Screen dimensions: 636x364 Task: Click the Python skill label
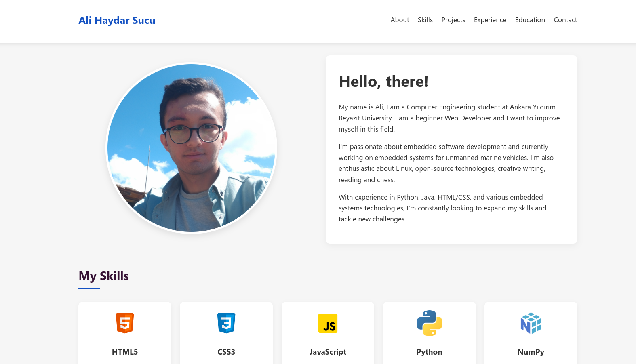tap(429, 352)
